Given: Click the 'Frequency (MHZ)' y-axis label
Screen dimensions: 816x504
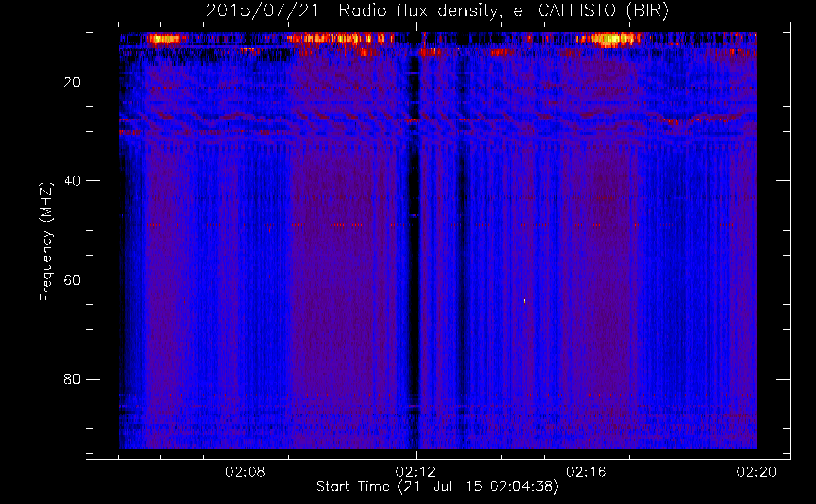Looking at the screenshot, I should (x=46, y=242).
